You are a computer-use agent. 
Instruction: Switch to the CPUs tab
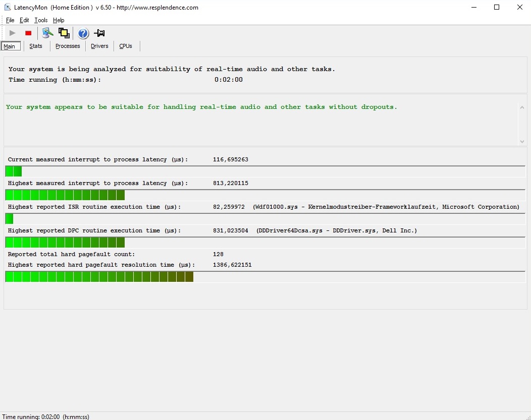point(126,46)
